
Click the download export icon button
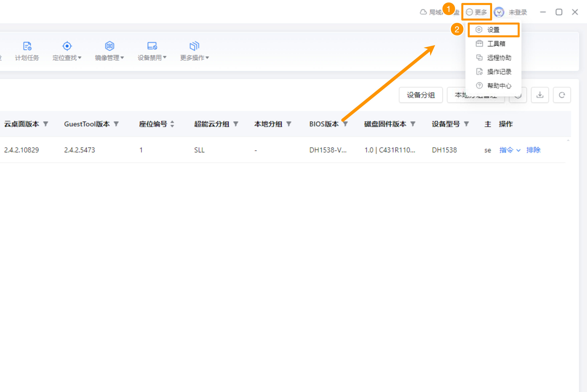pos(540,95)
